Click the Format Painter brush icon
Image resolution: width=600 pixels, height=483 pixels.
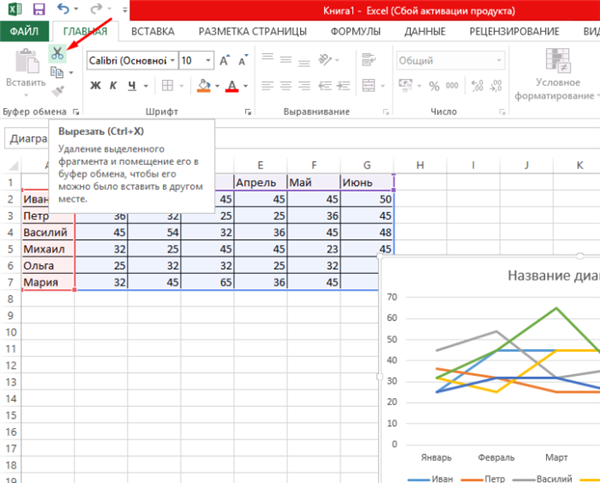click(57, 91)
